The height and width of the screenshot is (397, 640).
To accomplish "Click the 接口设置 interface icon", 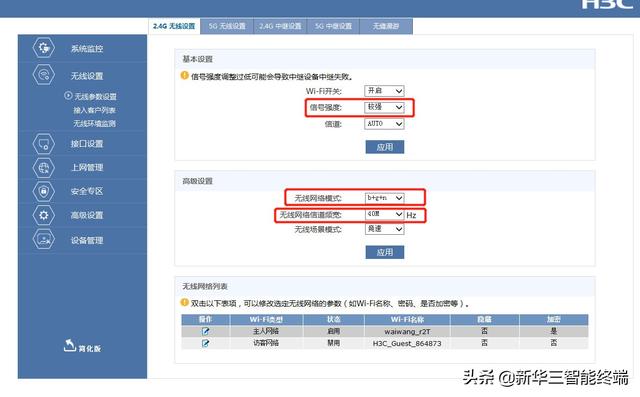I will coord(43,144).
